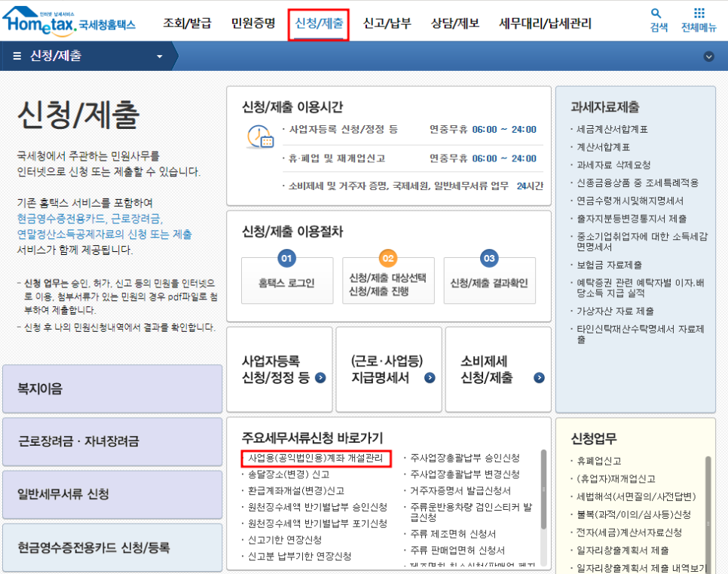
Task: Click the 복지이음 button
Action: 112,389
